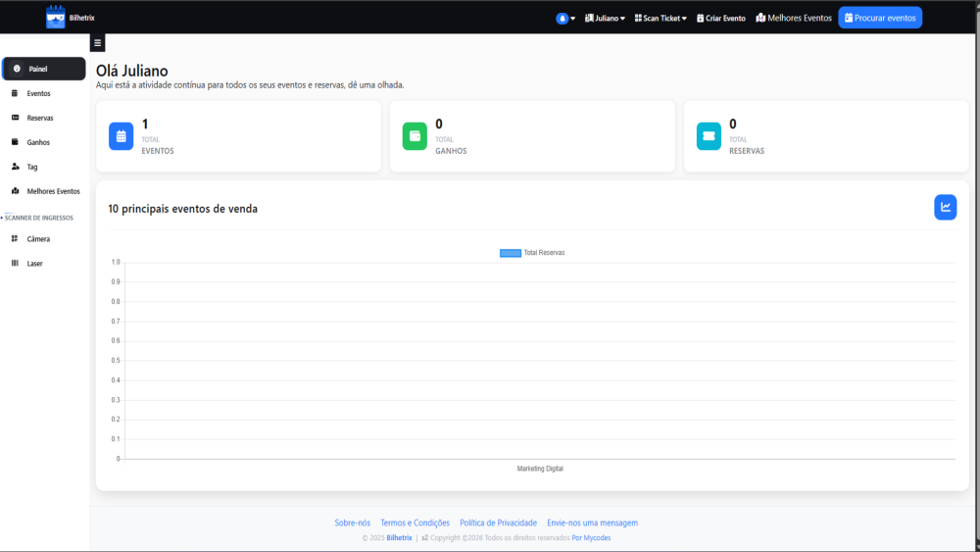Select Eventos in the sidebar menu
980x552 pixels.
pyautogui.click(x=38, y=93)
